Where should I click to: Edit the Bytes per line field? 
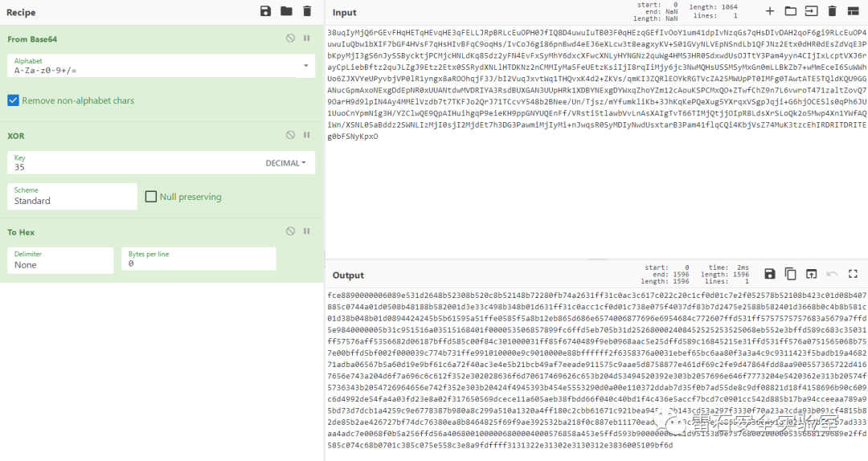pyautogui.click(x=199, y=259)
